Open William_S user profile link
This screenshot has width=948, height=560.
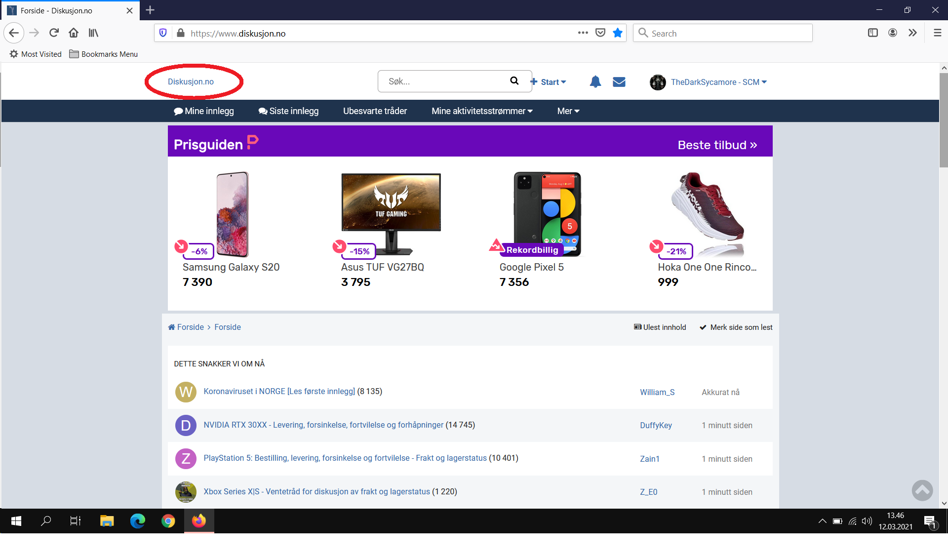tap(657, 392)
